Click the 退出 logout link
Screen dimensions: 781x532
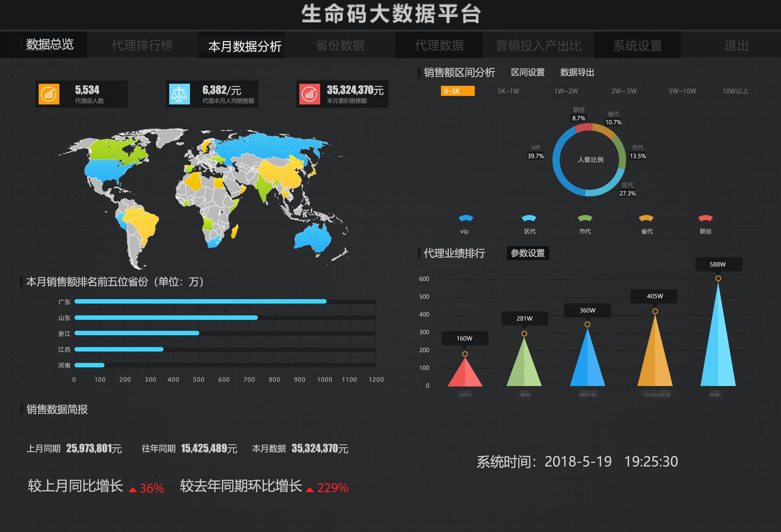[736, 45]
